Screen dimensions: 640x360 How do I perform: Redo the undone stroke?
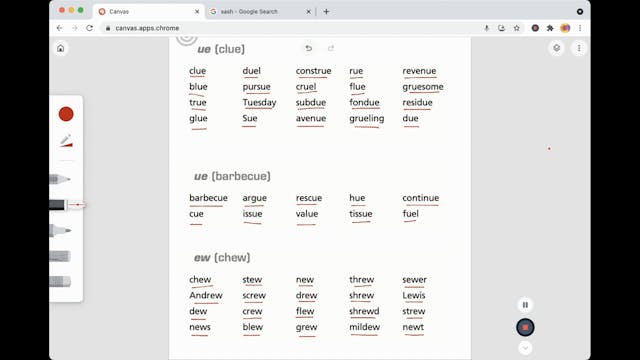click(331, 48)
